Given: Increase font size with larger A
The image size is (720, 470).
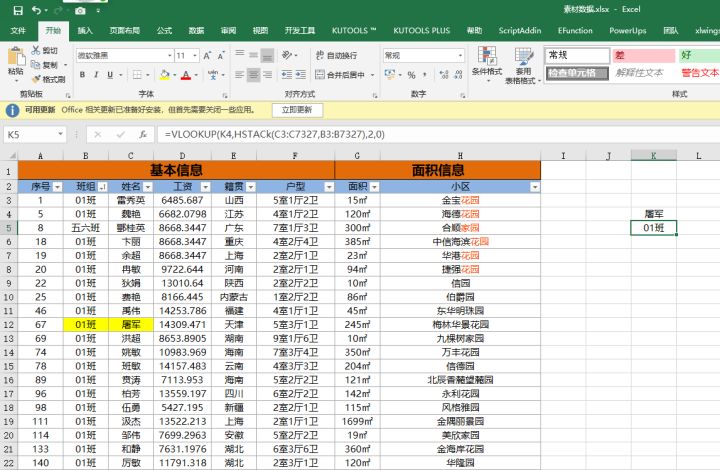Looking at the screenshot, I should [x=207, y=56].
